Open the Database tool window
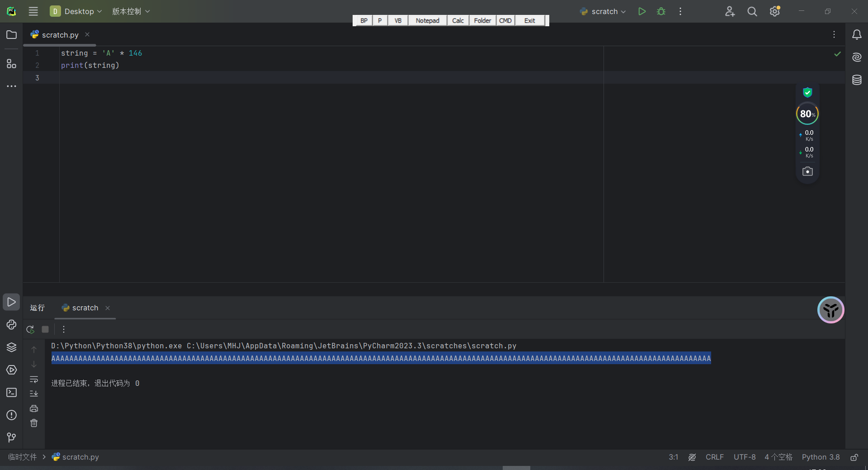This screenshot has height=470, width=868. point(857,80)
